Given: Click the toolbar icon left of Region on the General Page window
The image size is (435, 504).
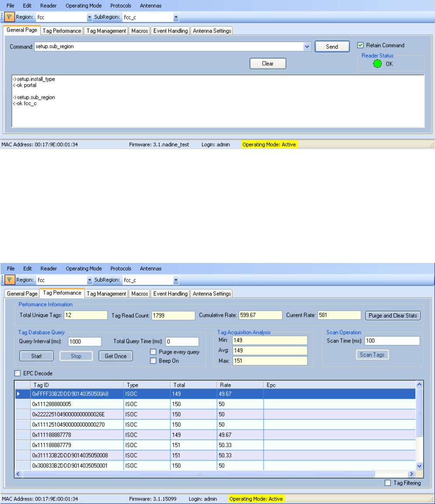Looking at the screenshot, I should click(x=10, y=17).
